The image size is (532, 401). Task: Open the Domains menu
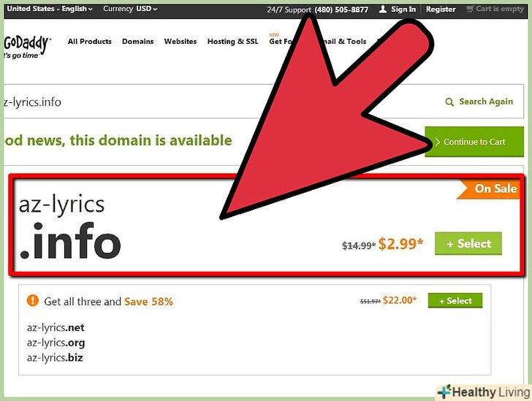(x=137, y=42)
